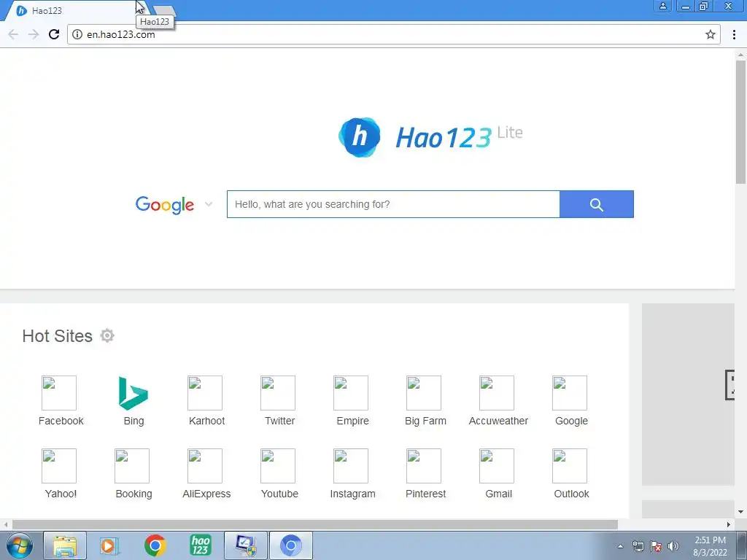Open Action Center flag in tray
The height and width of the screenshot is (560, 747).
(x=656, y=546)
